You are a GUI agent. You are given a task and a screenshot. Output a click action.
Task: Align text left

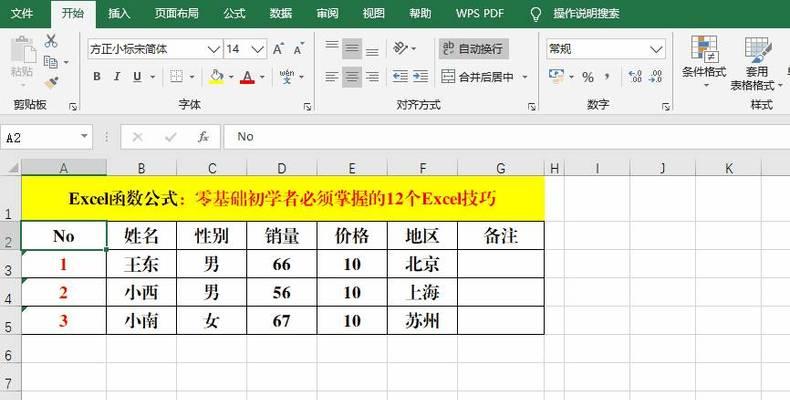point(332,77)
